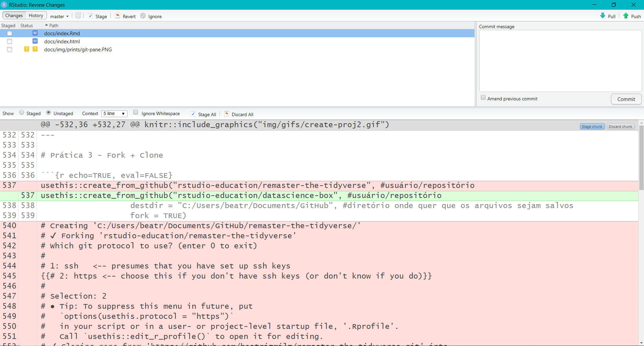
Task: Click the modified status icon for docs/index.html
Action: coord(35,41)
